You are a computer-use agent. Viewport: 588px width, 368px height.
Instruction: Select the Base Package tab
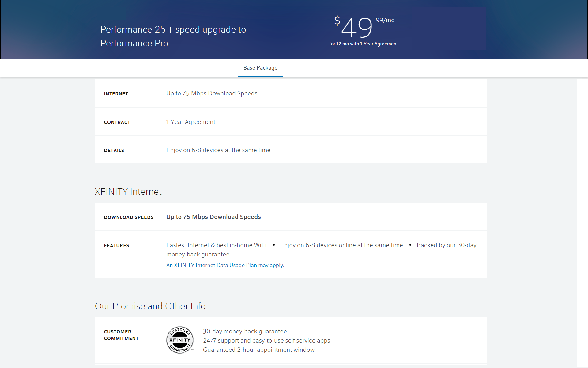[x=260, y=68]
